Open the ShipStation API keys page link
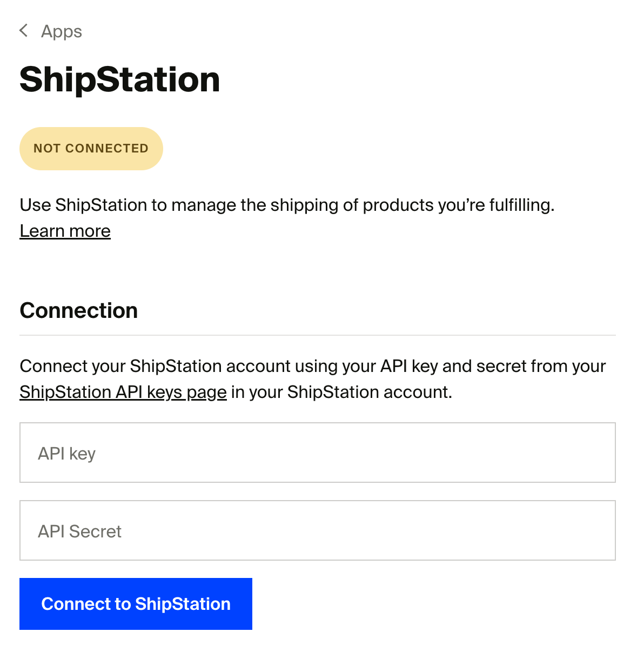Image resolution: width=644 pixels, height=665 pixels. click(123, 392)
